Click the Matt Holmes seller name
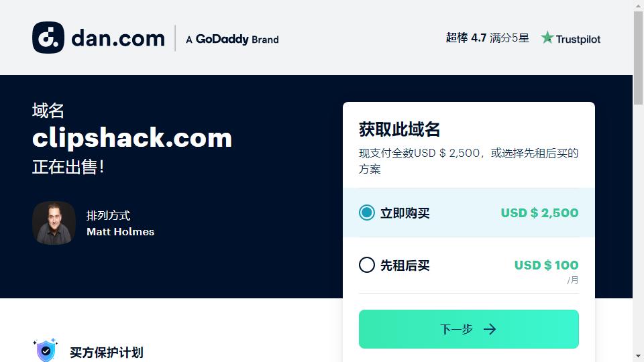 tap(120, 232)
